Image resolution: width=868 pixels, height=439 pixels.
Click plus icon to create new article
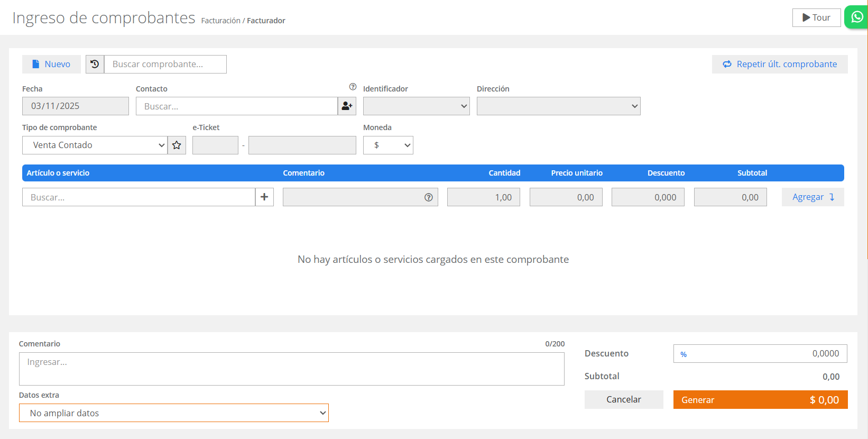pyautogui.click(x=264, y=197)
